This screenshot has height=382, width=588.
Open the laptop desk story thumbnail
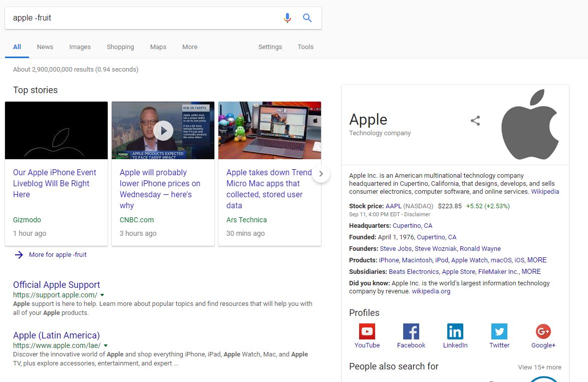269,130
